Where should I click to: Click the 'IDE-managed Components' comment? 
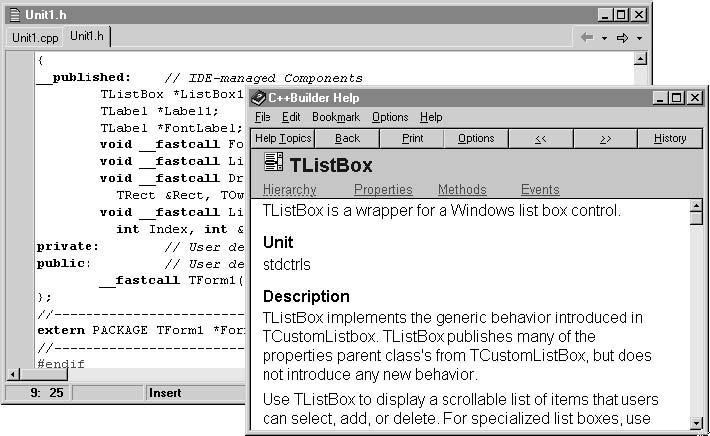(x=275, y=78)
